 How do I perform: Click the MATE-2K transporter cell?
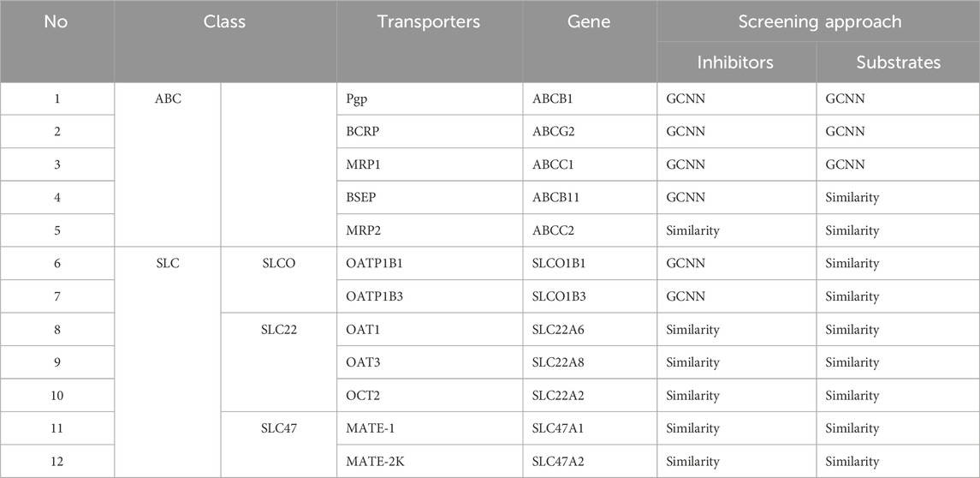point(429,462)
